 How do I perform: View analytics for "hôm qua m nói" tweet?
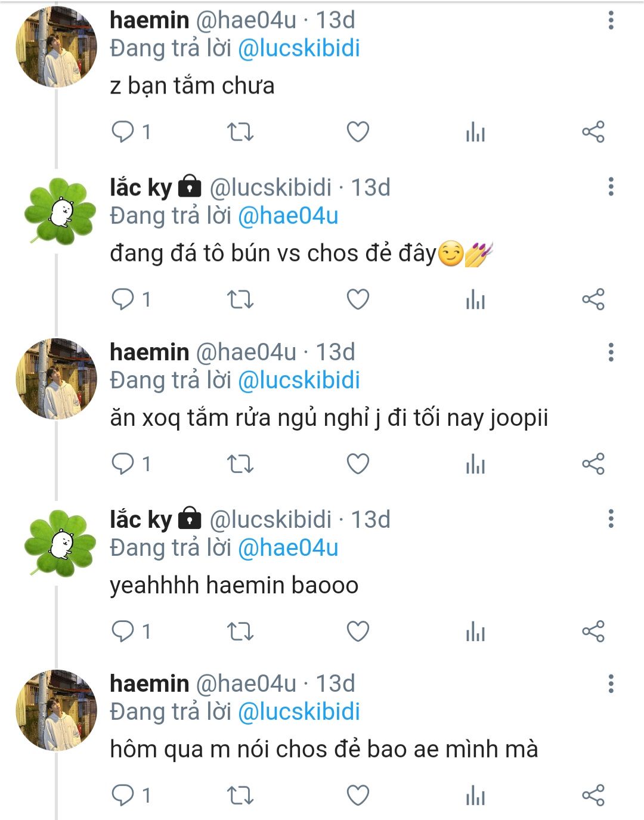(x=475, y=796)
